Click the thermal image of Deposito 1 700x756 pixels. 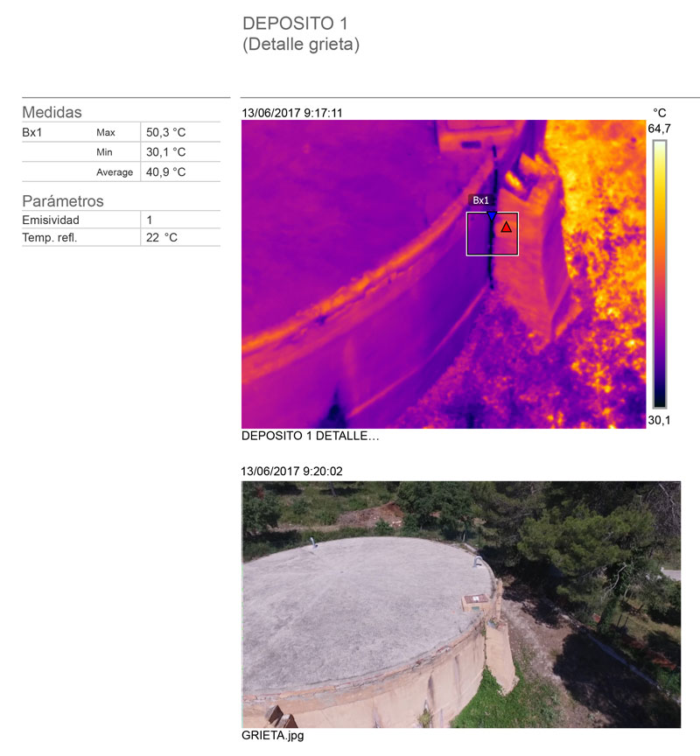(444, 274)
